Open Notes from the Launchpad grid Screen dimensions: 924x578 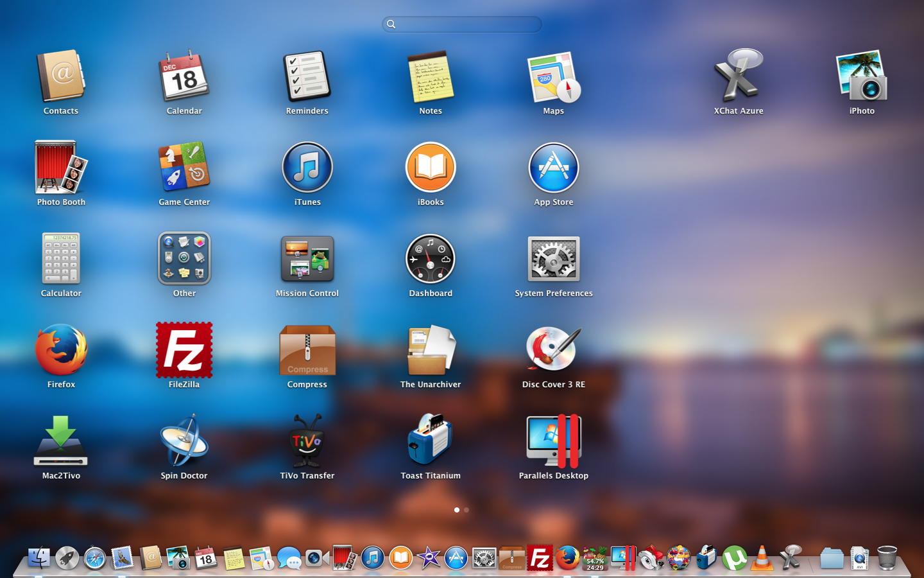pos(431,76)
